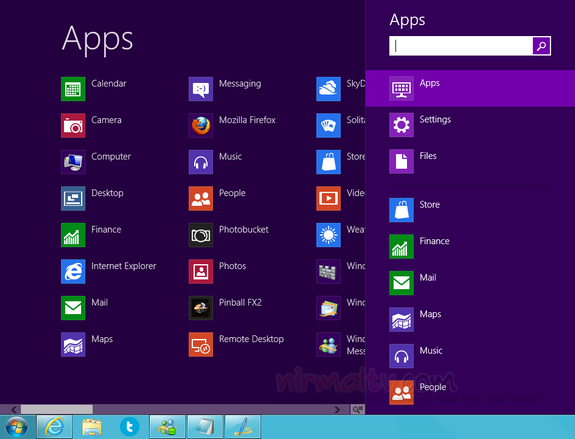Open the Finance icon in the left Apps list
Viewport: 575px width, 439px height.
tap(73, 235)
